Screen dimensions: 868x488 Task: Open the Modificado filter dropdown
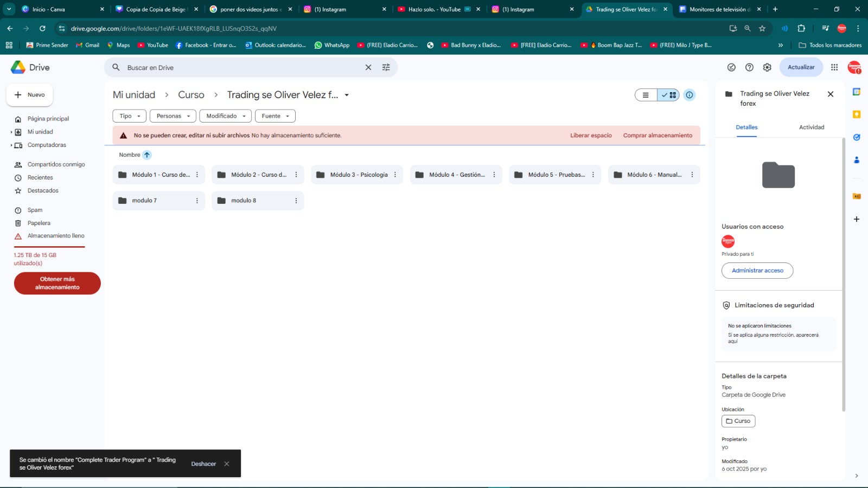pos(226,116)
